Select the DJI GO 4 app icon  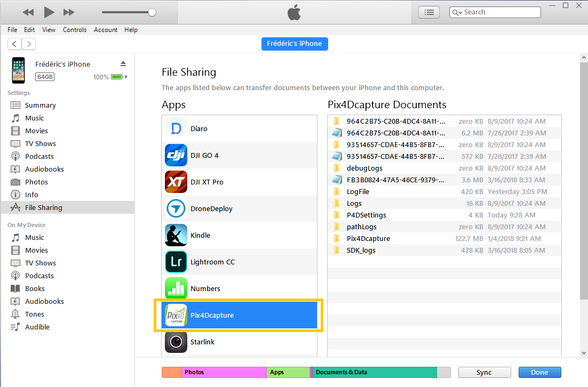(176, 155)
